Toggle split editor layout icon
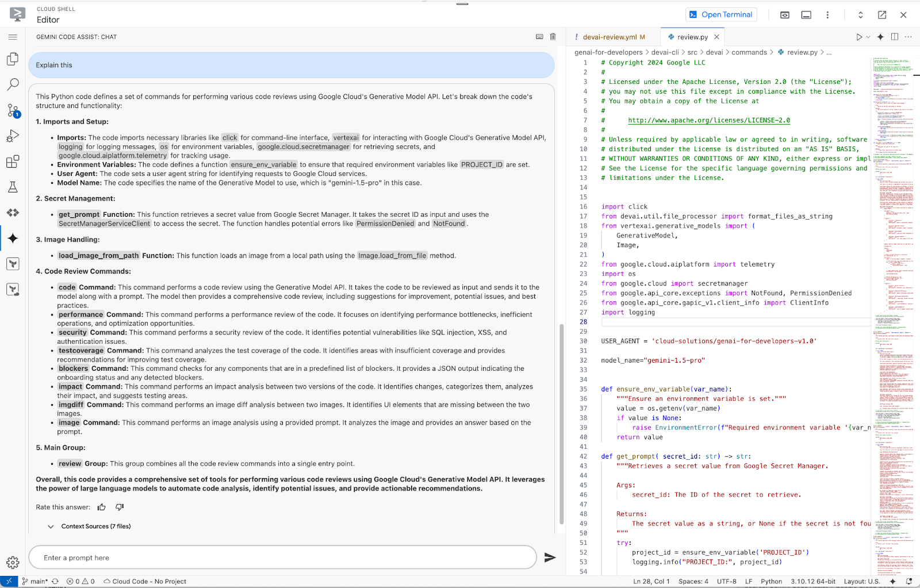 click(895, 37)
